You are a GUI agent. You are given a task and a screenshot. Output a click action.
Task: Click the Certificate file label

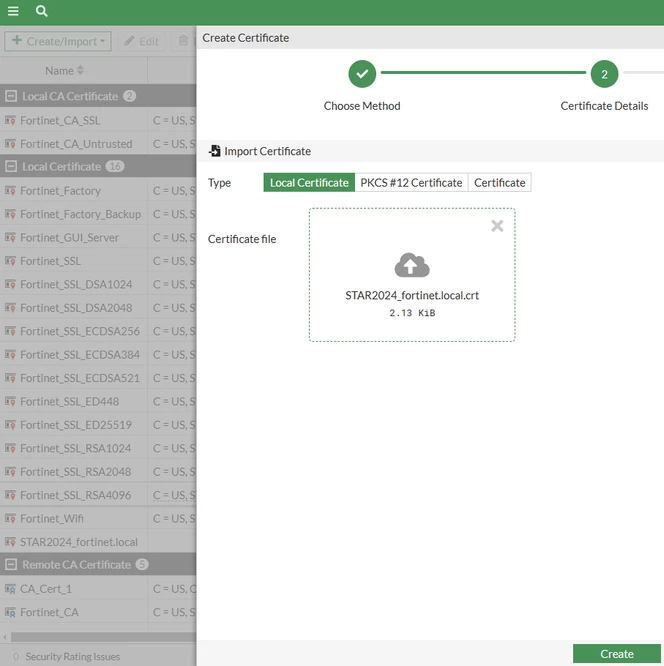[242, 239]
